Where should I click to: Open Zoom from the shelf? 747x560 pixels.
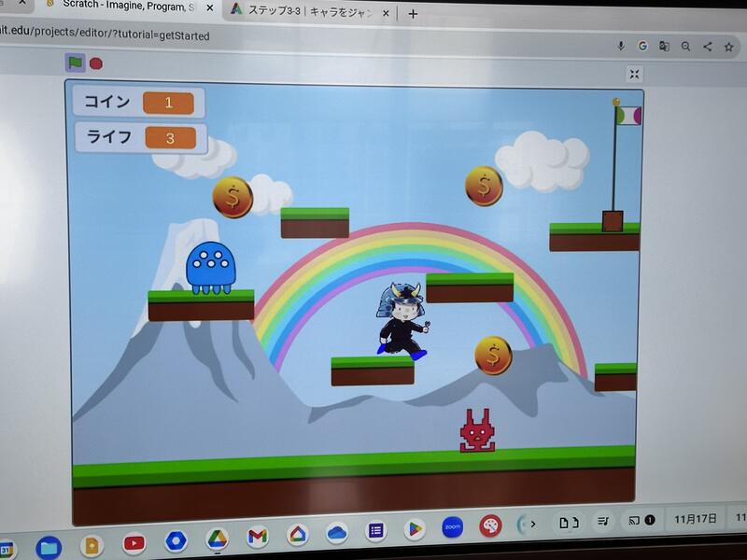(453, 527)
